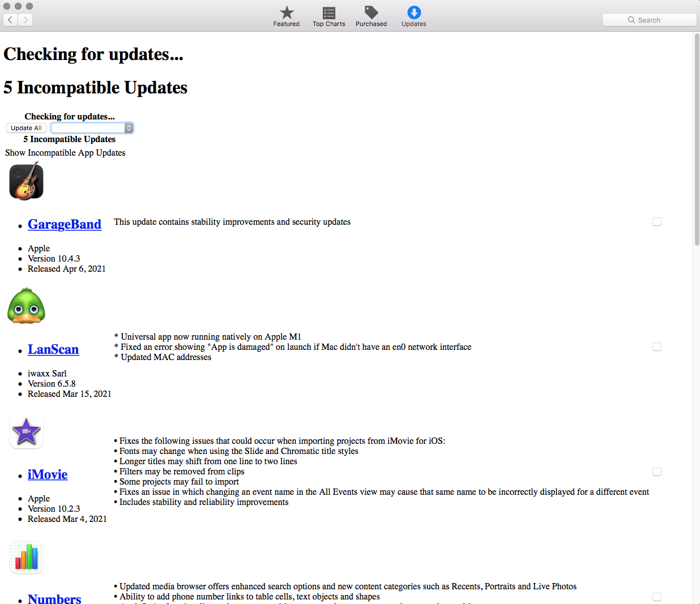Click the search magnifier icon

point(631,20)
